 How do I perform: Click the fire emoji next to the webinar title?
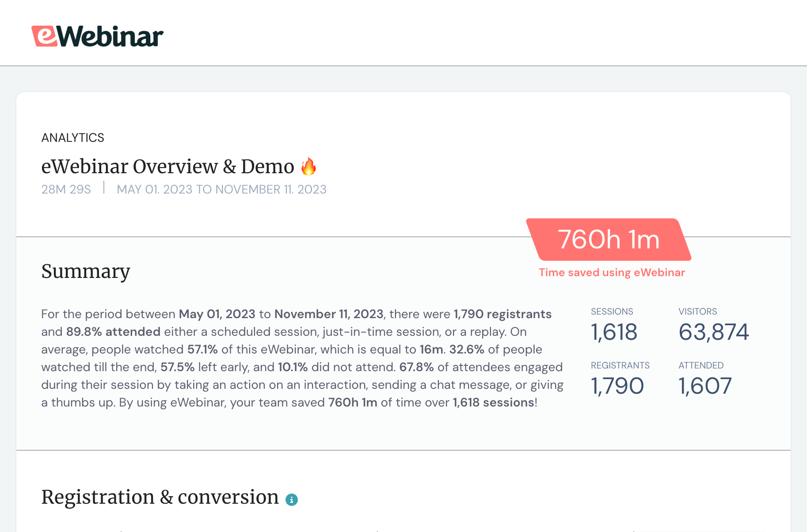click(309, 166)
